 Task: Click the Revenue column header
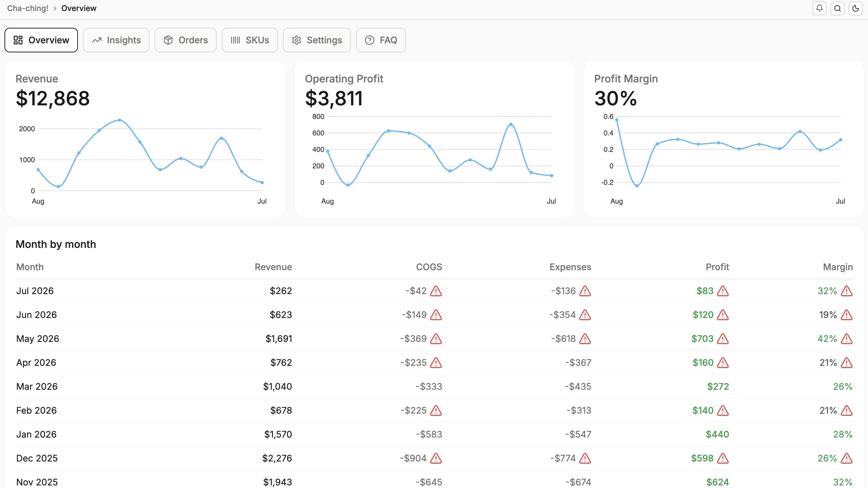click(273, 267)
